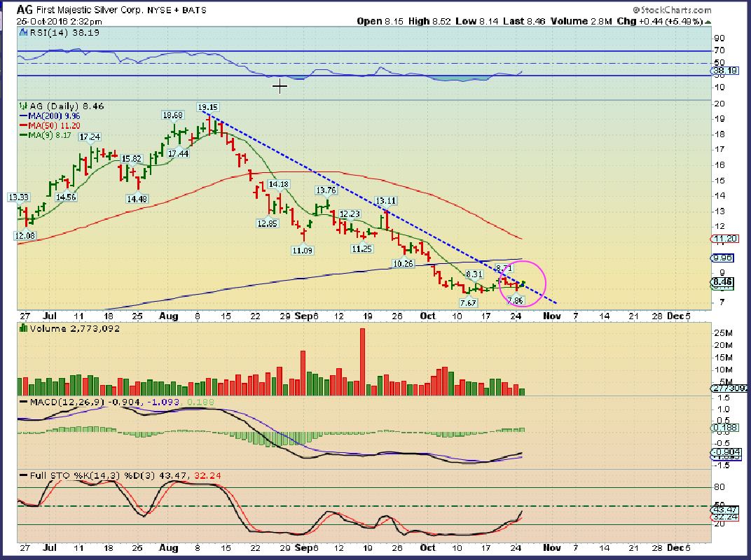Click the 13.33 price label

(x=19, y=197)
